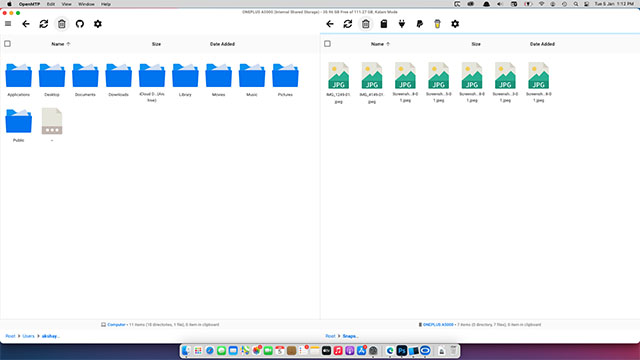The width and height of the screenshot is (640, 360).
Task: Click Users breadcrumb in left pane
Action: point(29,336)
